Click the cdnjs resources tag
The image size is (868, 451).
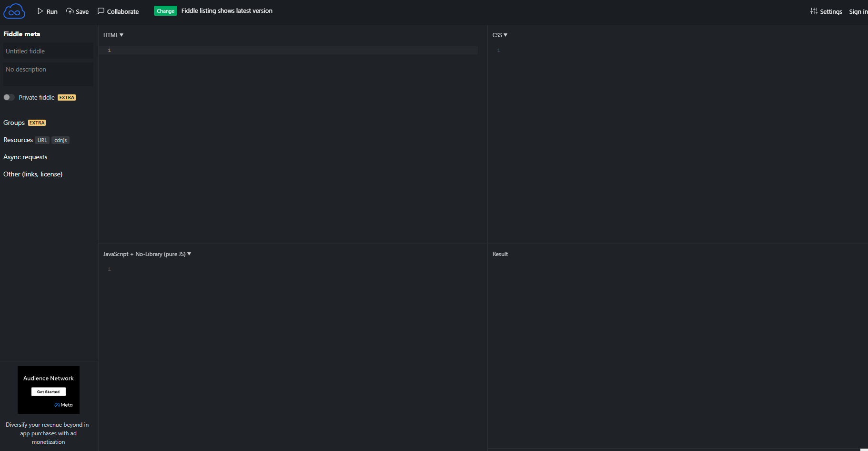tap(61, 140)
